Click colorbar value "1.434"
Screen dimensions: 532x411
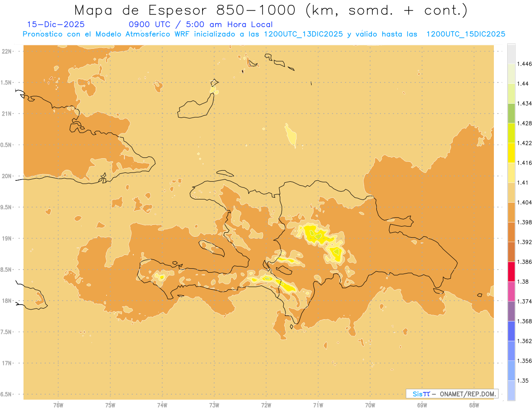[524, 103]
